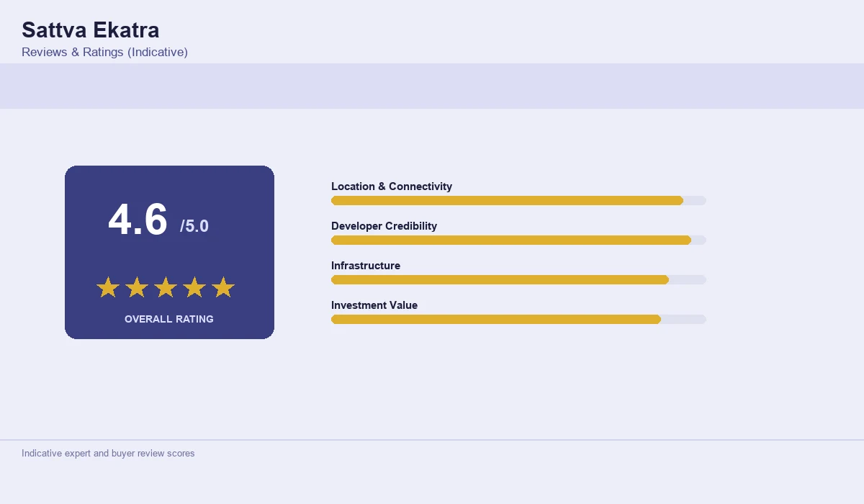Image resolution: width=864 pixels, height=504 pixels.
Task: Click the Location & Connectivity label
Action: [392, 186]
